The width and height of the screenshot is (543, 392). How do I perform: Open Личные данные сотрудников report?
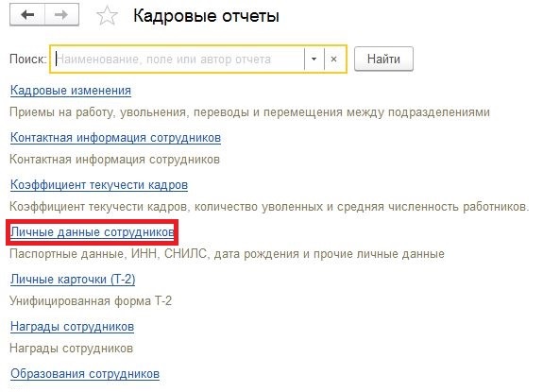point(93,232)
